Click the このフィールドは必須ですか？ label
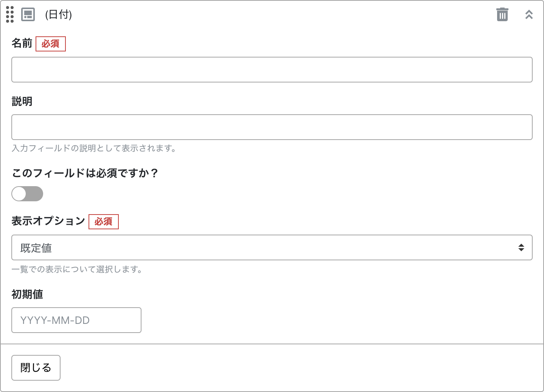This screenshot has height=392, width=544. (85, 173)
